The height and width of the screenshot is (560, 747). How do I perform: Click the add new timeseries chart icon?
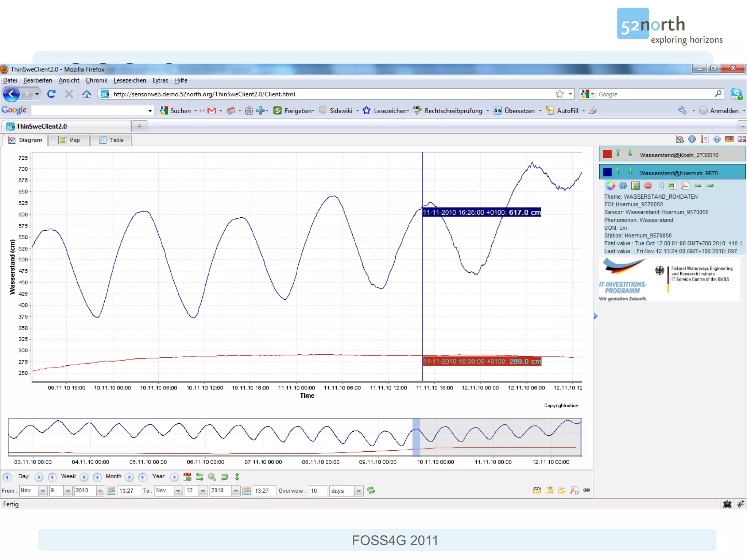click(x=680, y=139)
